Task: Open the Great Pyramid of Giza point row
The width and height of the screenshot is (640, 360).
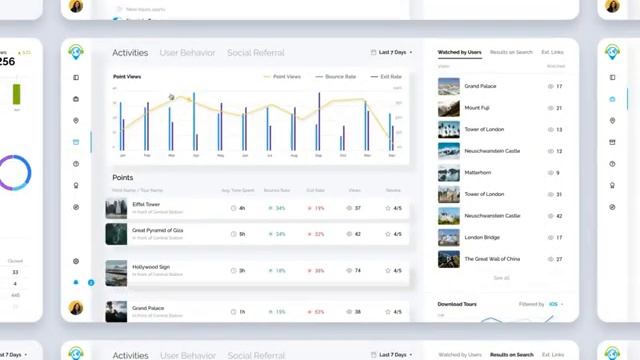Action: [257, 234]
